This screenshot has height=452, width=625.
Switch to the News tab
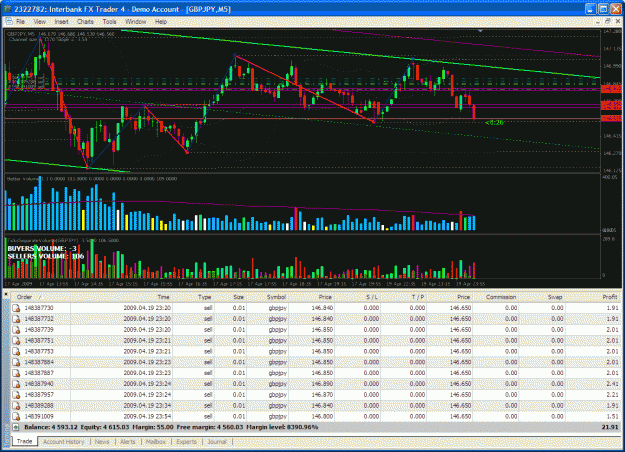pyautogui.click(x=102, y=442)
